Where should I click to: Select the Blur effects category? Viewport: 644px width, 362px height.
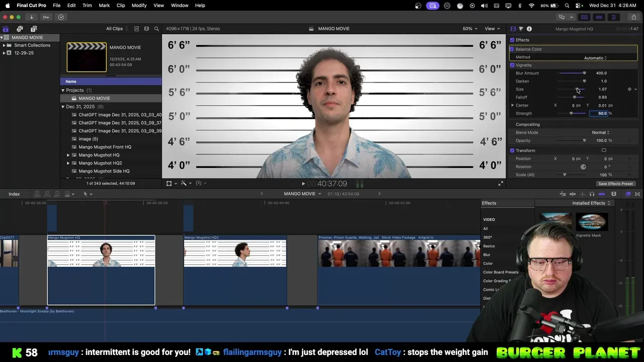[487, 255]
